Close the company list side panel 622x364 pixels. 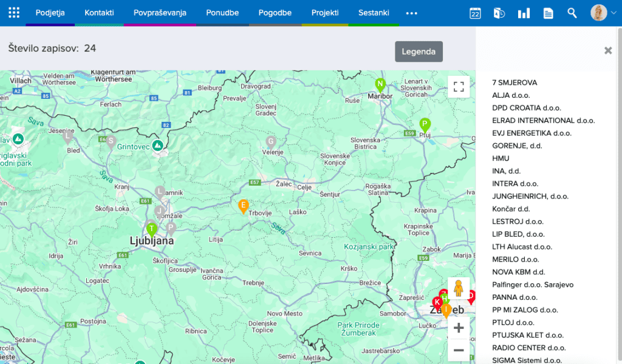pos(608,51)
